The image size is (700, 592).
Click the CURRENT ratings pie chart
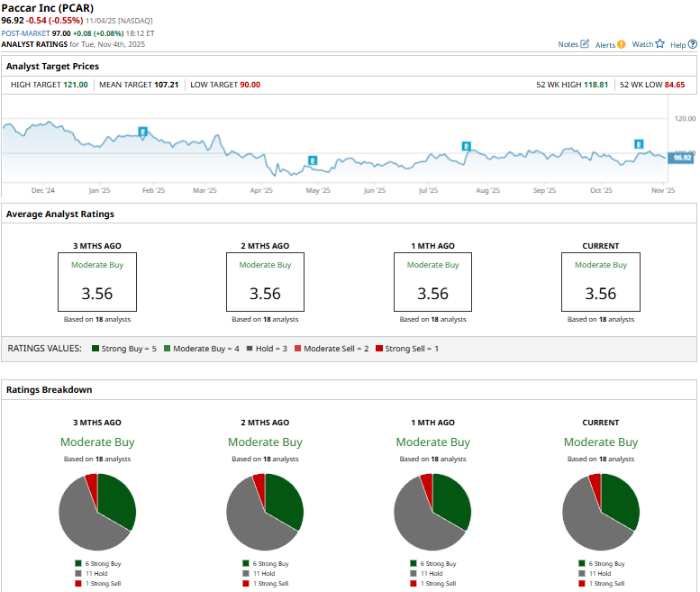point(600,512)
